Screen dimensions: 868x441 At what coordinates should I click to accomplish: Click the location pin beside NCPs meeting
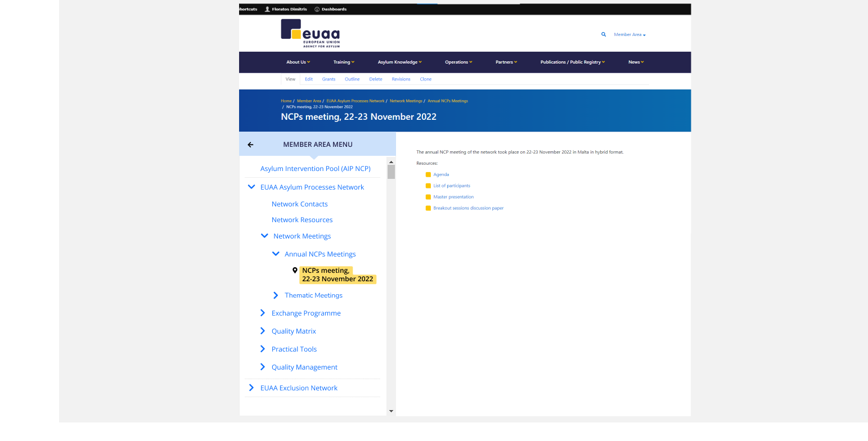(x=295, y=270)
